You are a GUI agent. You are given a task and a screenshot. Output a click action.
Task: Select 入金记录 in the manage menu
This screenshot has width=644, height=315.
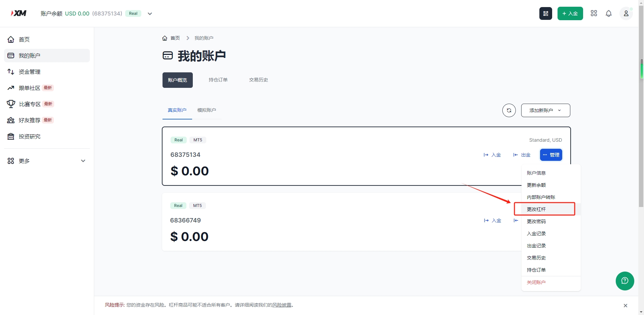(551, 234)
